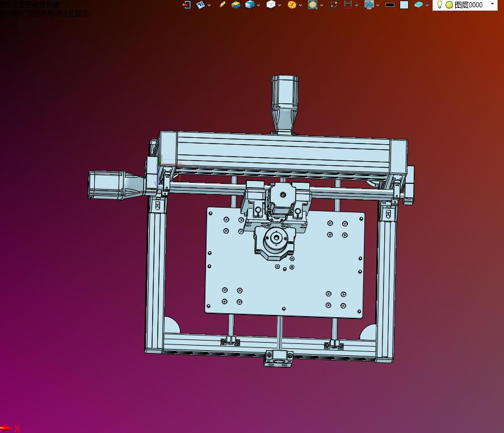Expand the zoom options dropdown
504x433 pixels.
321,5
